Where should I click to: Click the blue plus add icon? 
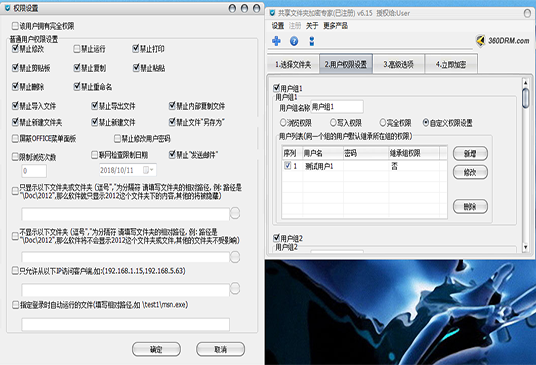276,41
